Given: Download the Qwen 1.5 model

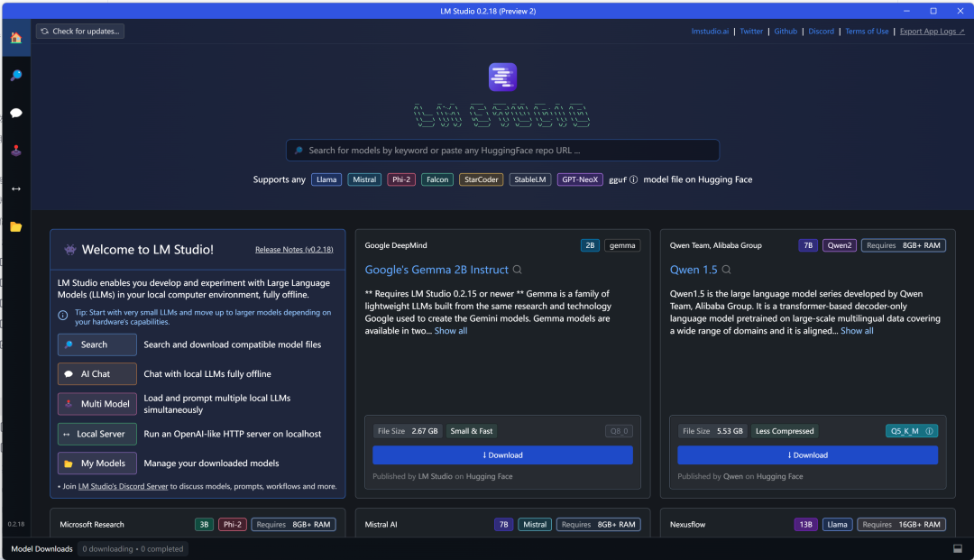Looking at the screenshot, I should (x=807, y=455).
